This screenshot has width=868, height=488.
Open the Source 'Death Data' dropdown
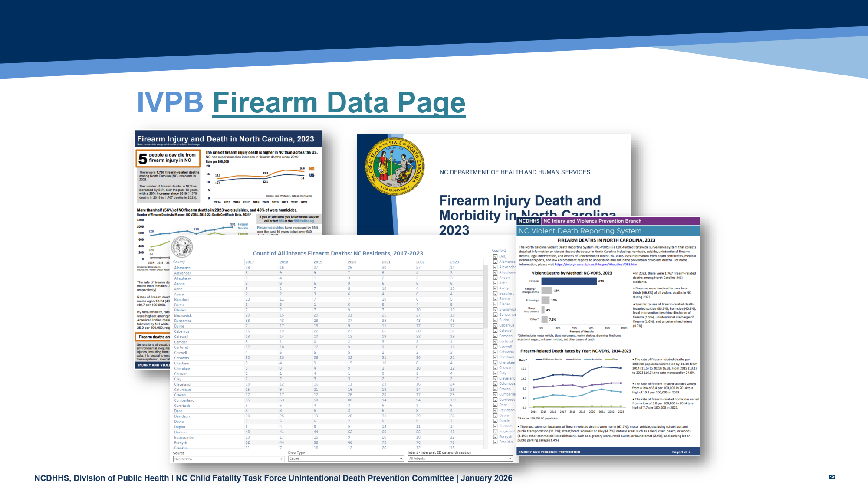tap(228, 459)
